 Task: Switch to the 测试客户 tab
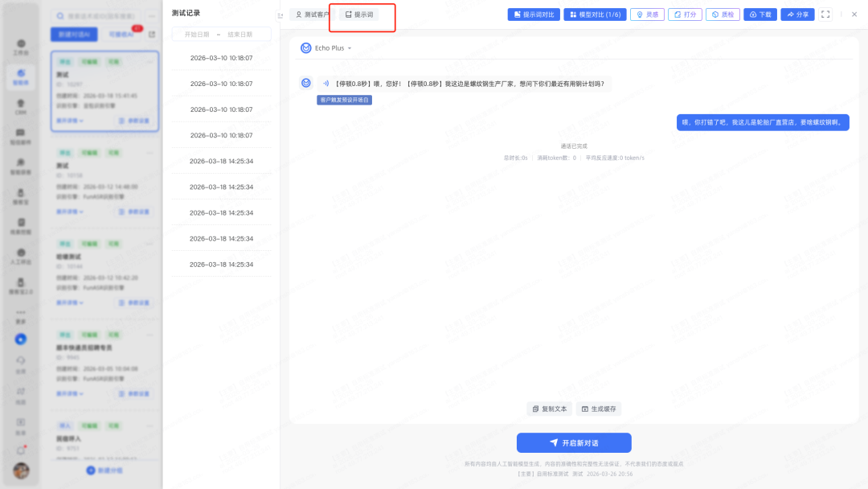point(312,14)
